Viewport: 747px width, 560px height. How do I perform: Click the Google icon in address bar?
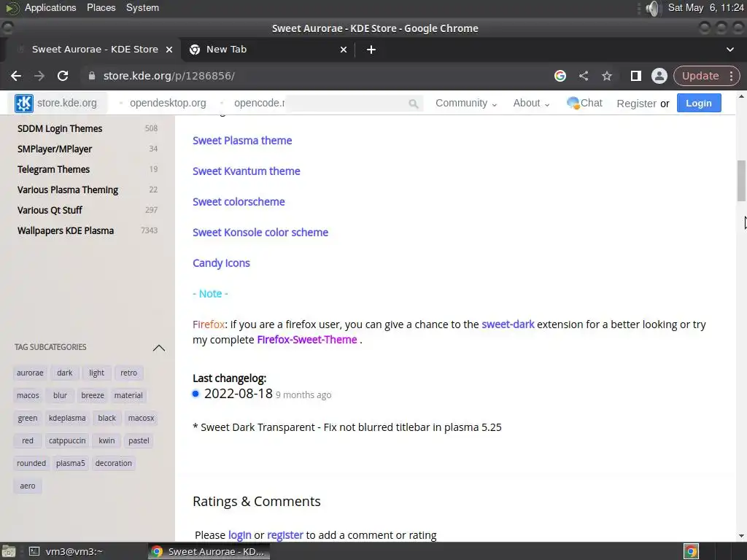(x=560, y=76)
